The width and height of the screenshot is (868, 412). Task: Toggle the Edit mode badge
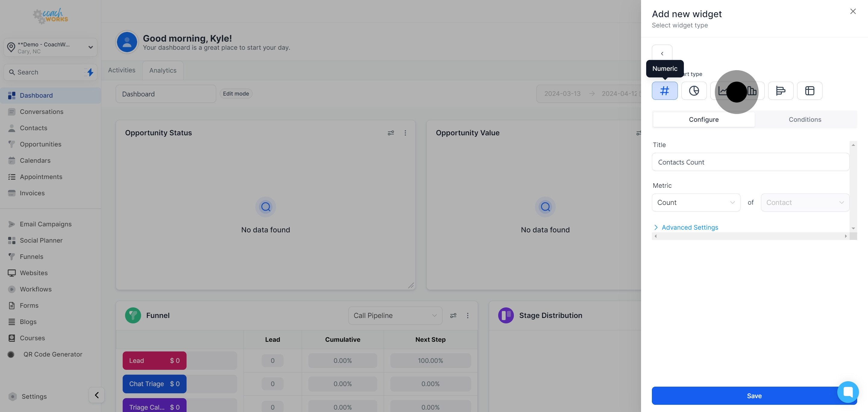[235, 94]
